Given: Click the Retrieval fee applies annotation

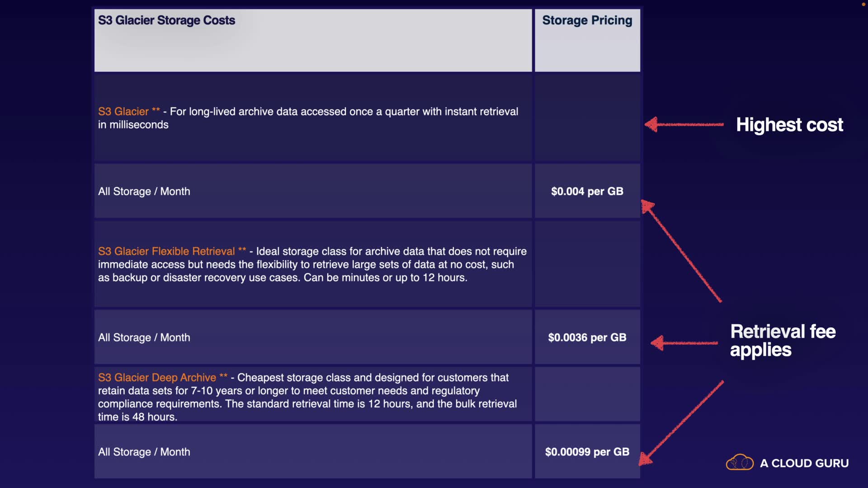Looking at the screenshot, I should (783, 341).
